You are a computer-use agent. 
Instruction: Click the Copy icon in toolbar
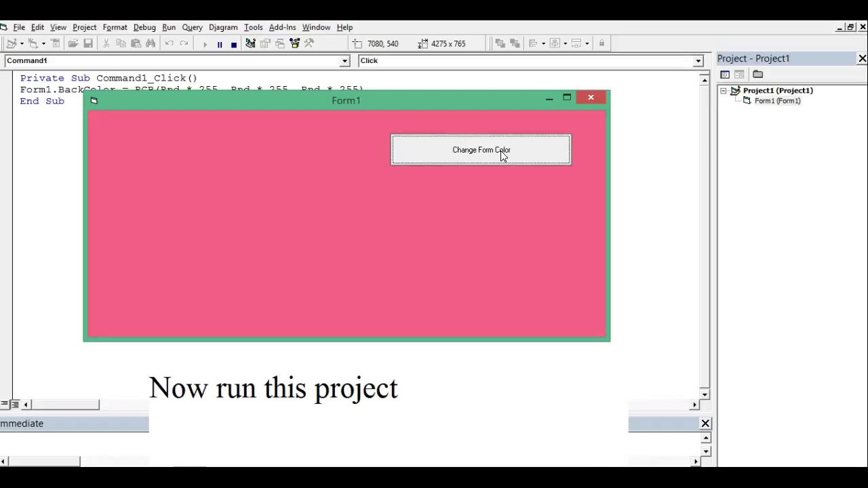tap(121, 43)
